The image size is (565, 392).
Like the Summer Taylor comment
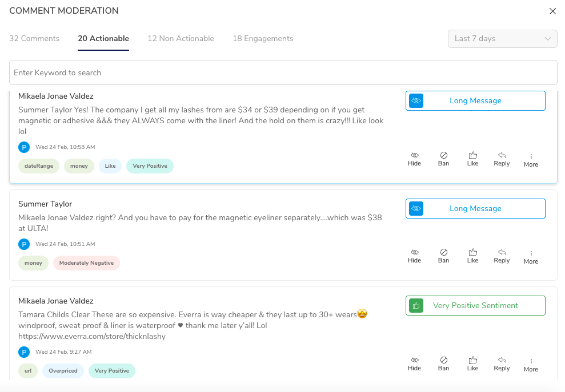click(x=473, y=256)
